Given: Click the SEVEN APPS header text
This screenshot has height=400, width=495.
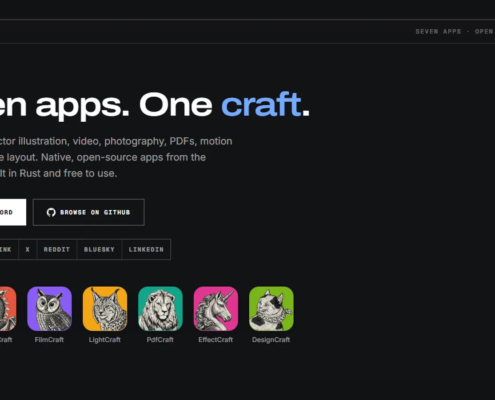Looking at the screenshot, I should pyautogui.click(x=438, y=32).
